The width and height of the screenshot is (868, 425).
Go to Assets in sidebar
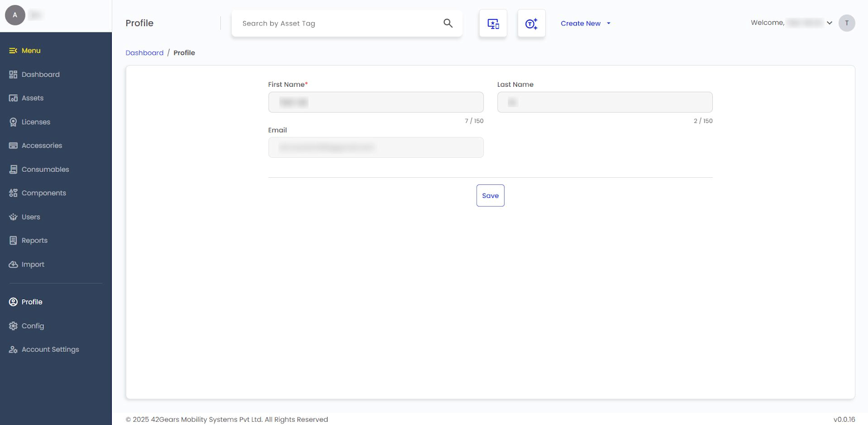(32, 98)
